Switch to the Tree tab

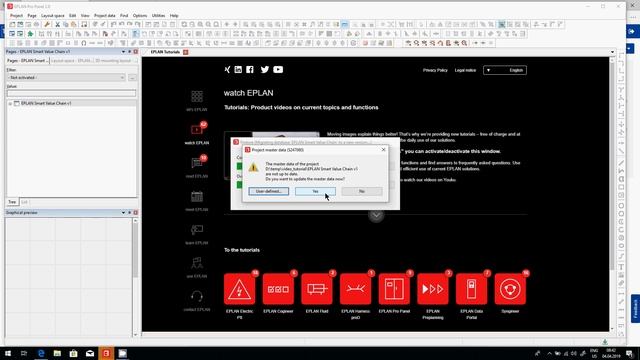coord(12,202)
